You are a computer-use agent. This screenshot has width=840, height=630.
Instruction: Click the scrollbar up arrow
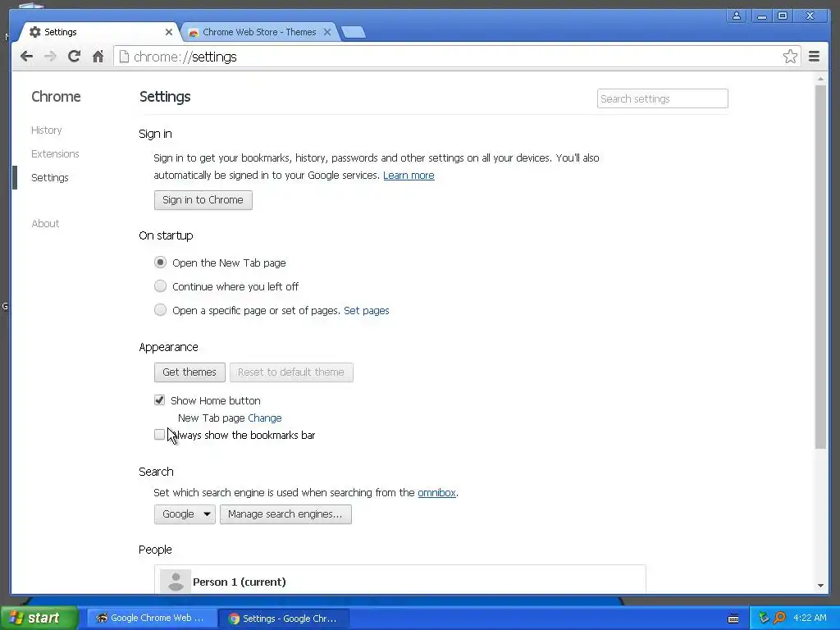coord(820,79)
